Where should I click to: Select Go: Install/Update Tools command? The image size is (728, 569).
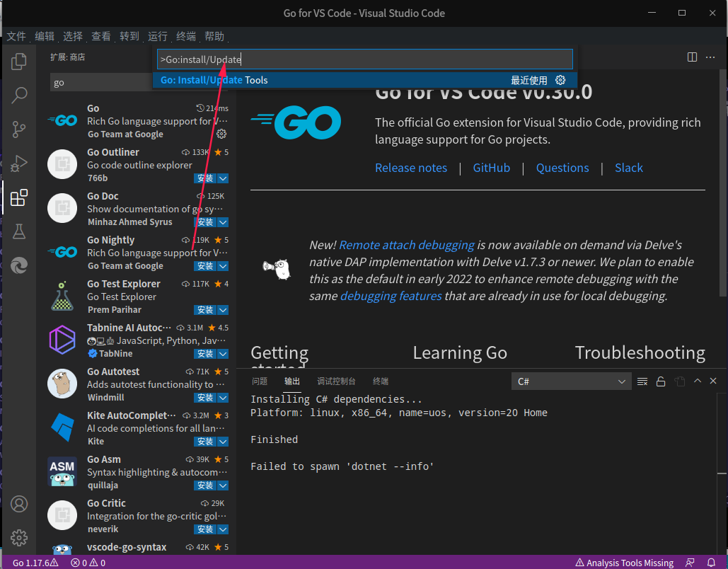point(365,80)
